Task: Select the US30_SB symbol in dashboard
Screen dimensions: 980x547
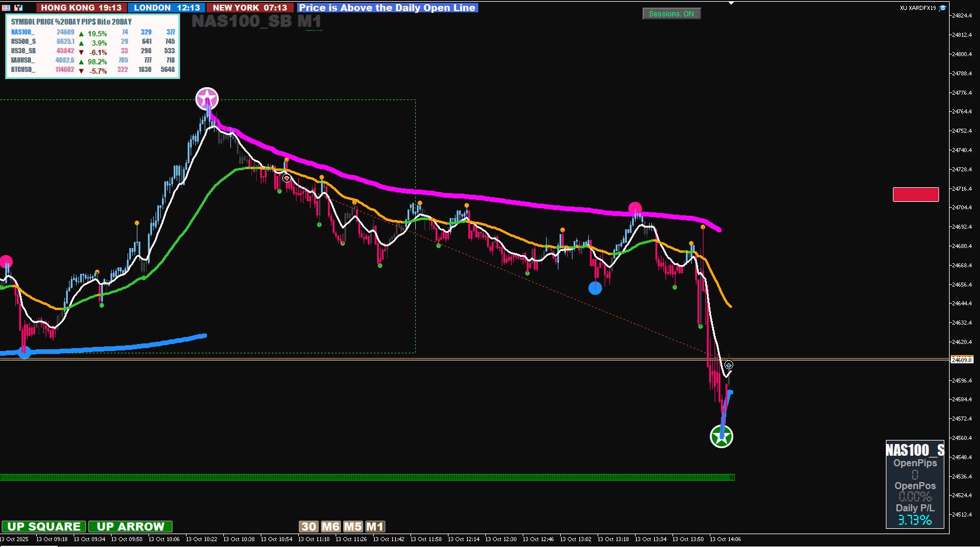Action: click(23, 51)
